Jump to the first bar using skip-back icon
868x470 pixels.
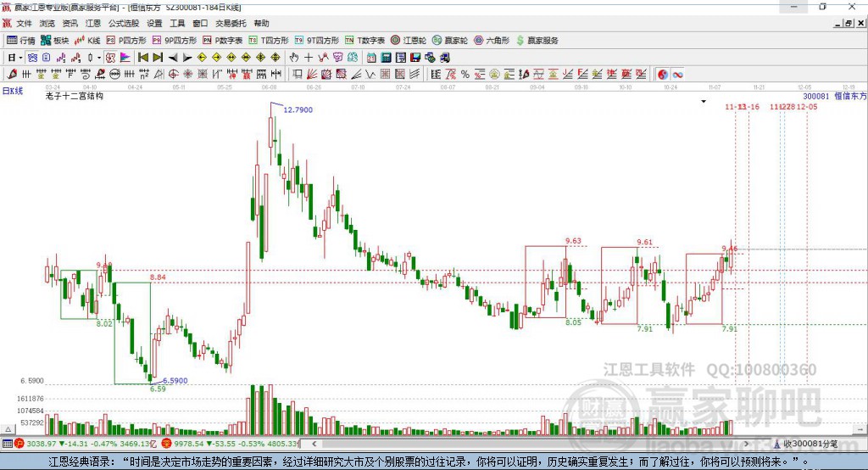click(x=142, y=58)
